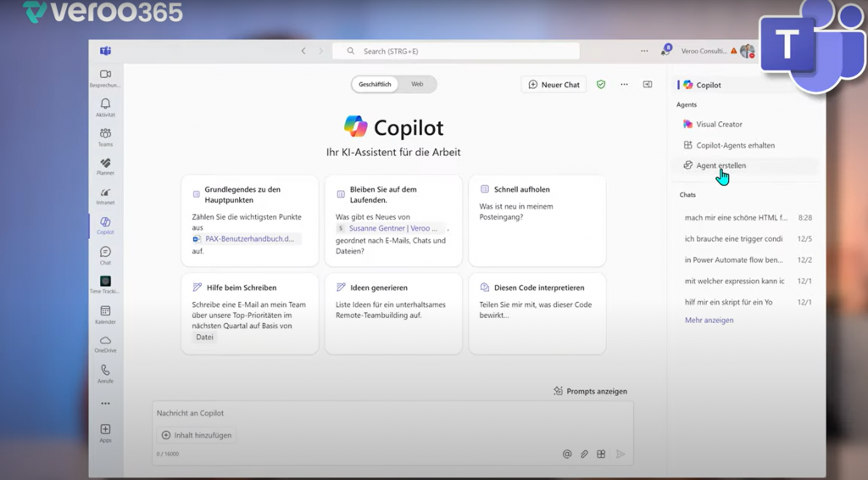Click the Teams logo at top left
868x480 pixels.
point(105,51)
